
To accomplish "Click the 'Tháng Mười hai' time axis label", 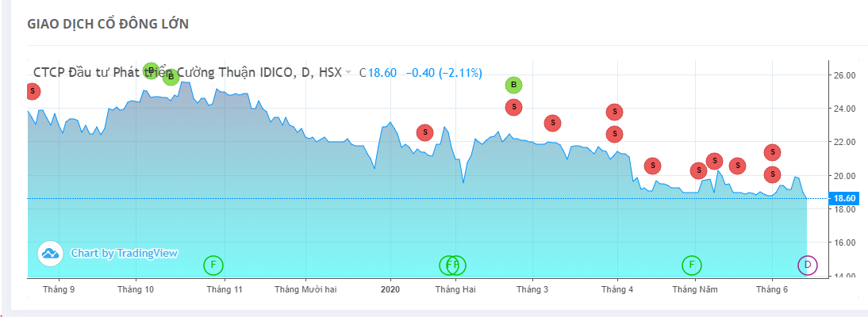I will [x=305, y=289].
